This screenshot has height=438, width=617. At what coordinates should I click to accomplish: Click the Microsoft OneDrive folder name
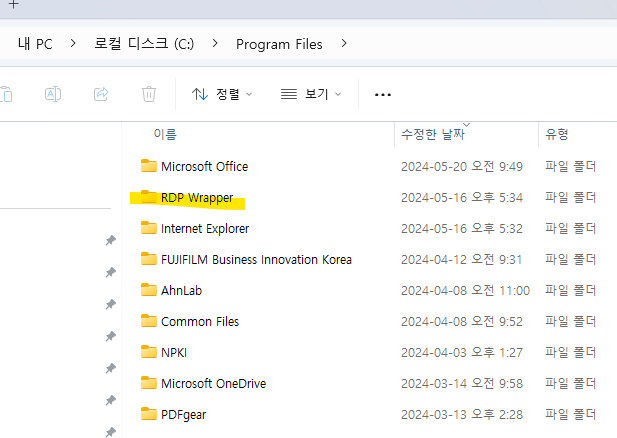(x=214, y=384)
